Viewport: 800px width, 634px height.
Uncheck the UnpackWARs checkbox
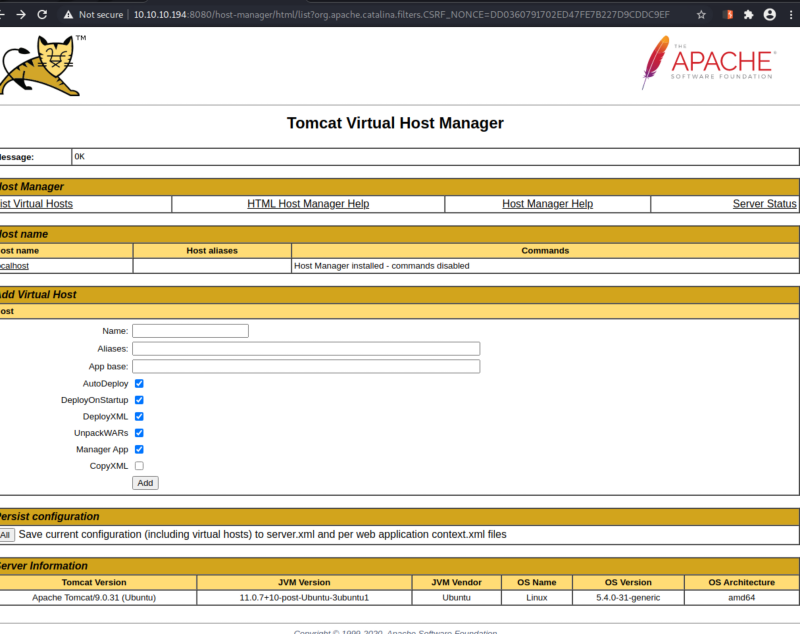coord(139,433)
